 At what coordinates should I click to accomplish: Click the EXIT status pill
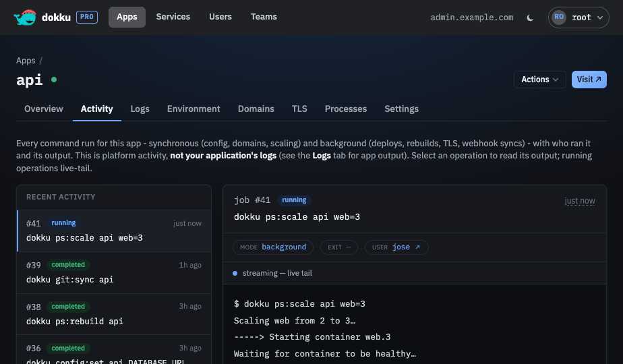339,247
